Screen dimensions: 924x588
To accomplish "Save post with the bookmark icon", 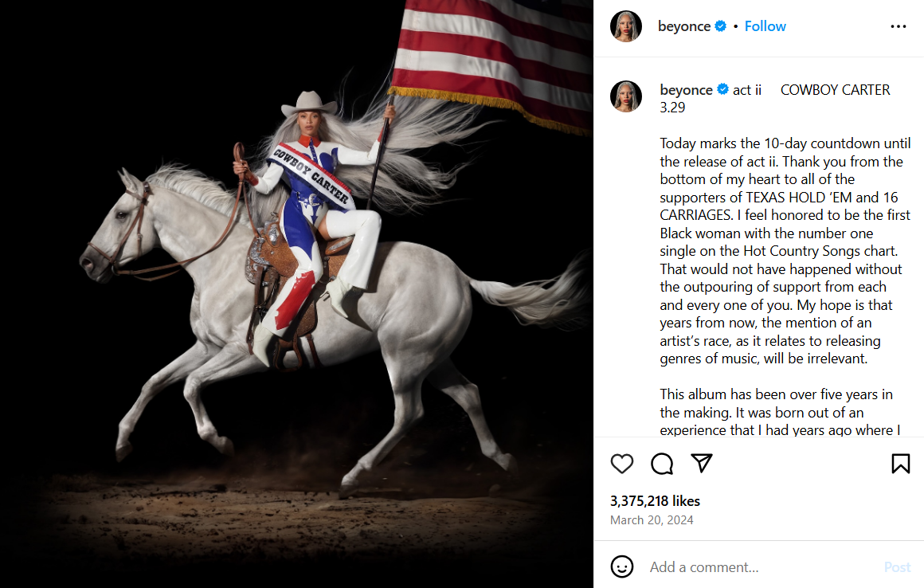I will pyautogui.click(x=900, y=464).
